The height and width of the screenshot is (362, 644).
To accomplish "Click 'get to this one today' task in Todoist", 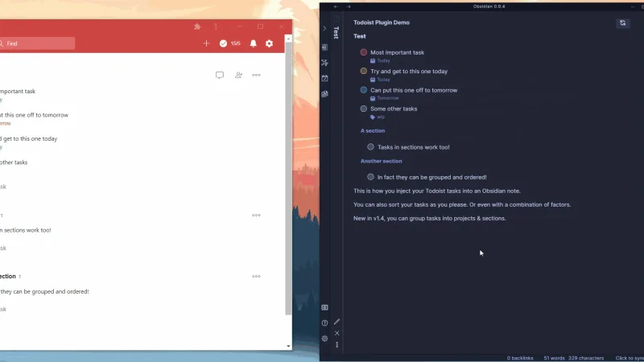I will tap(29, 138).
